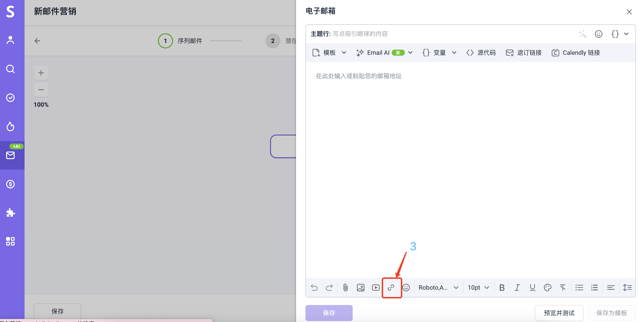This screenshot has height=322, width=644.
Task: Insert Calendly 链接
Action: (576, 52)
